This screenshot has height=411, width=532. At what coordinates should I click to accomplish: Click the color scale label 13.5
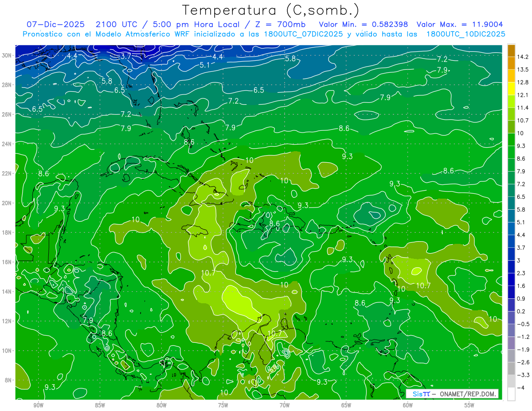coord(524,70)
